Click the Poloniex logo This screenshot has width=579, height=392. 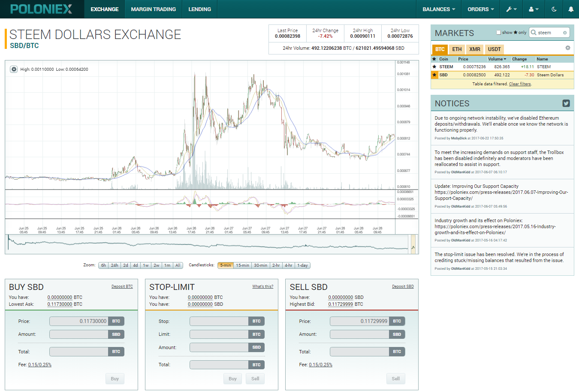[41, 9]
